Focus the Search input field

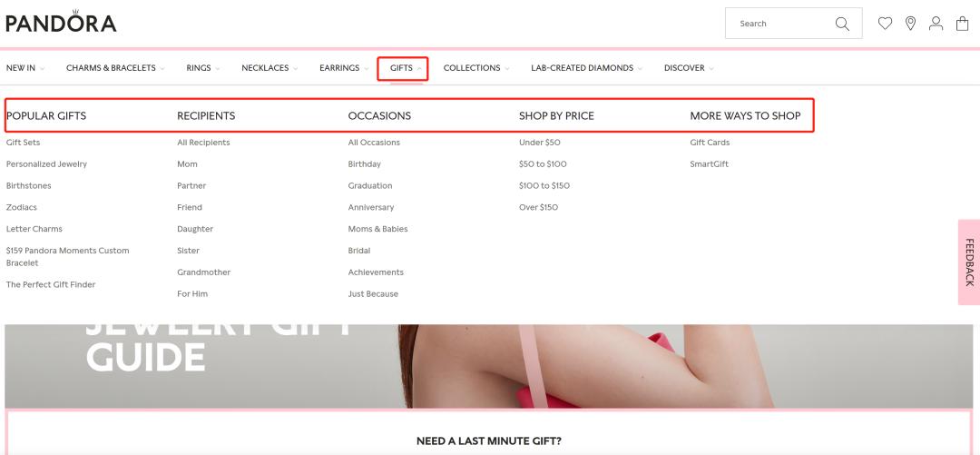tap(793, 23)
